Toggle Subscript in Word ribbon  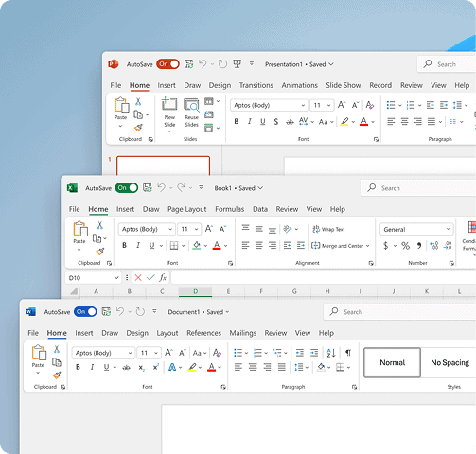click(142, 367)
